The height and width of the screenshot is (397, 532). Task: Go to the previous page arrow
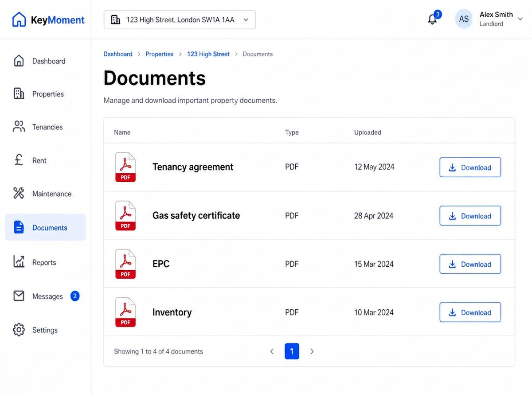272,351
